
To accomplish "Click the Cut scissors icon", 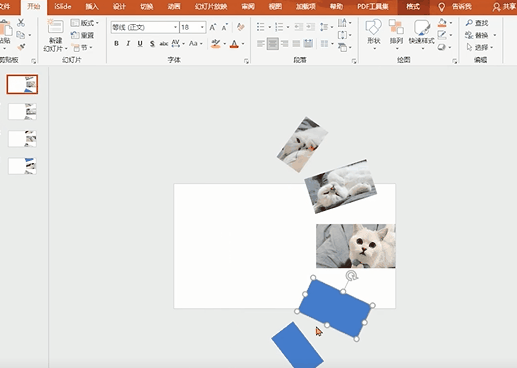I will (21, 23).
